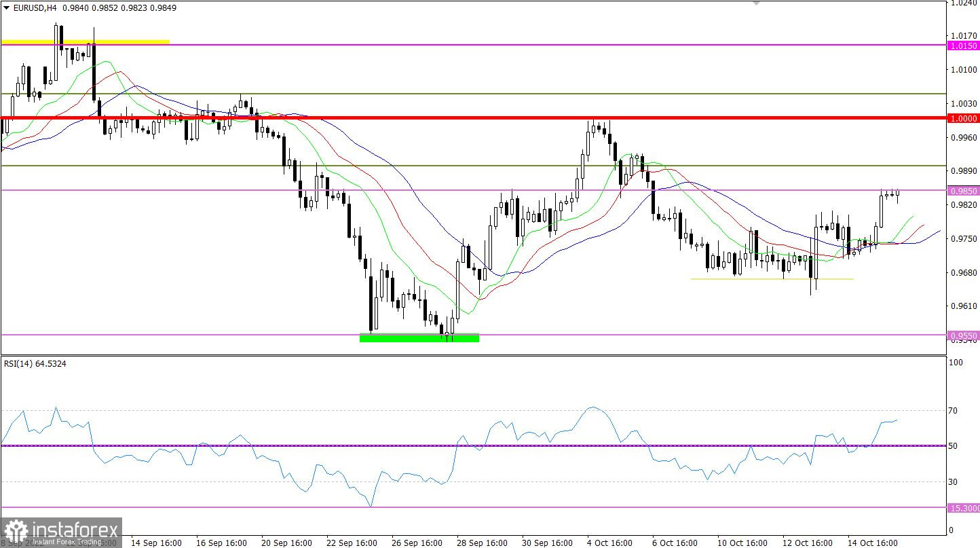Click the 14 Oct 16:00 time label

click(873, 543)
